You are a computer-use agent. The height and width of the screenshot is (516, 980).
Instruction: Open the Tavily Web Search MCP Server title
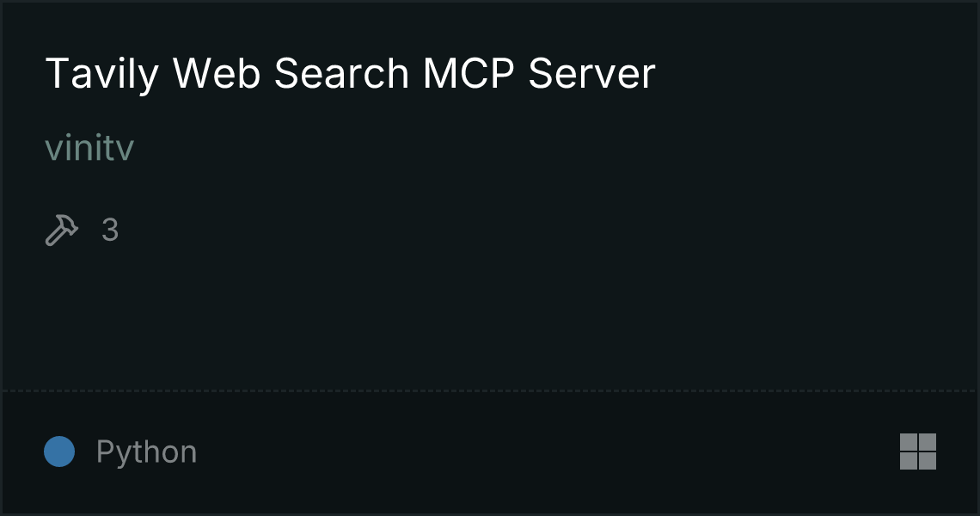click(x=350, y=74)
